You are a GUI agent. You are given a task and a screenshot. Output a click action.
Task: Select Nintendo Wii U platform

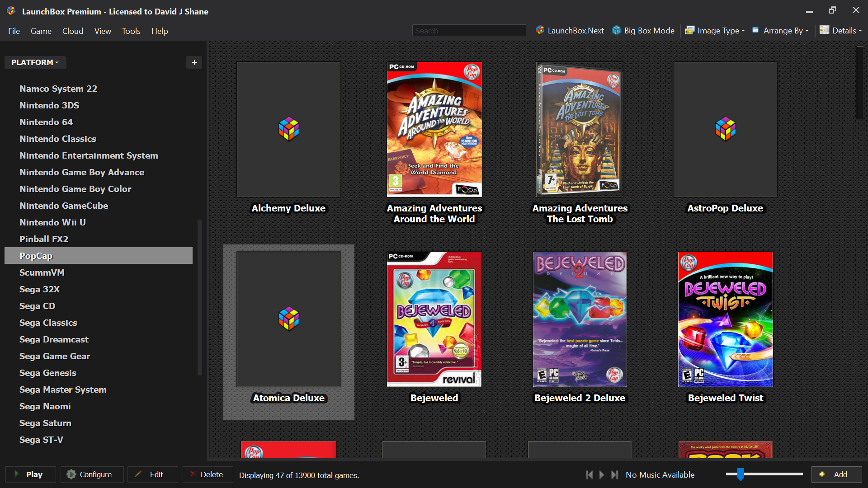tap(52, 222)
